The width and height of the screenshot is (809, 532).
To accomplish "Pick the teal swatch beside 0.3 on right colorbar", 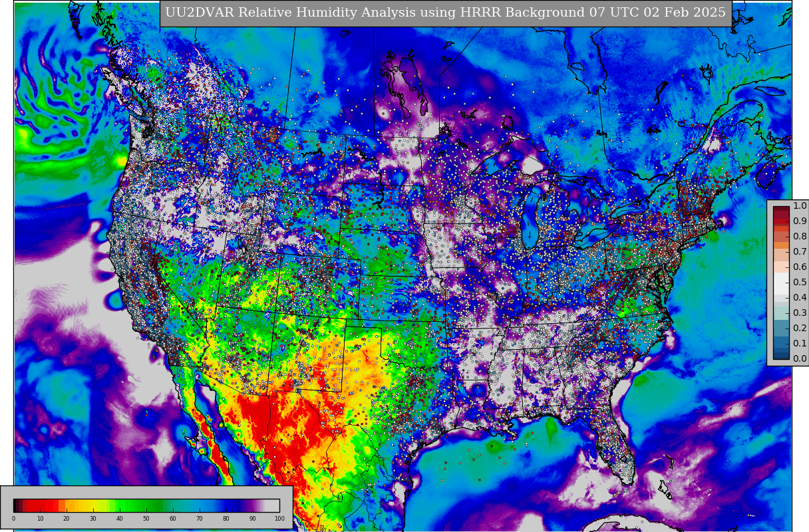I will pyautogui.click(x=782, y=313).
